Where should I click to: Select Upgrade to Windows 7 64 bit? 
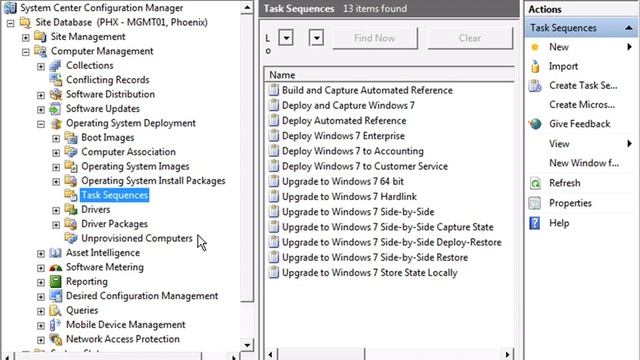343,181
